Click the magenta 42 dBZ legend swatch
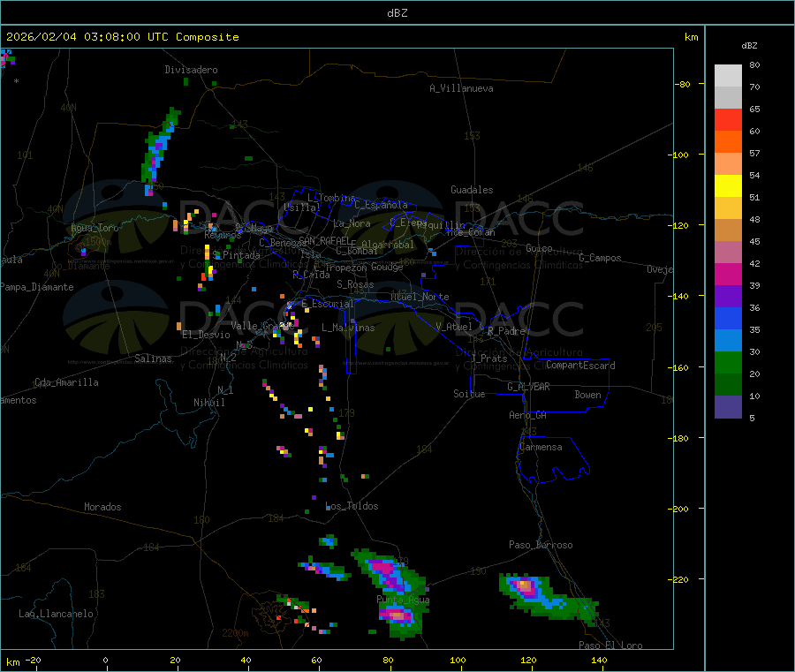Screen dimensions: 795x672 [x=728, y=274]
